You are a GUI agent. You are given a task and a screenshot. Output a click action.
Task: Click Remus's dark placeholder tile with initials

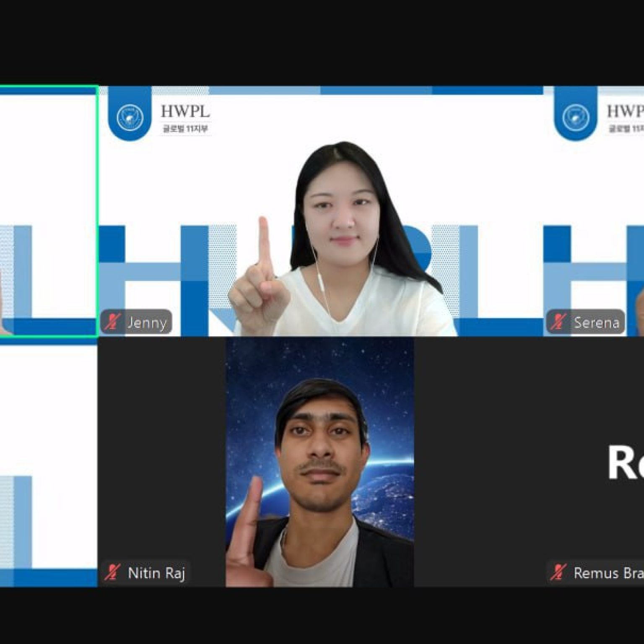(x=528, y=461)
